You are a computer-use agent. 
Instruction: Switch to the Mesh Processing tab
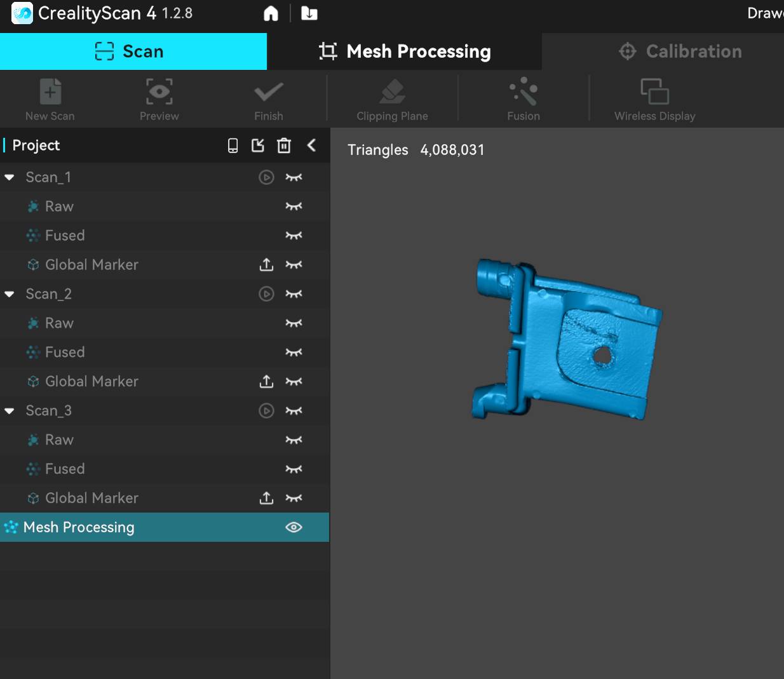pyautogui.click(x=405, y=51)
